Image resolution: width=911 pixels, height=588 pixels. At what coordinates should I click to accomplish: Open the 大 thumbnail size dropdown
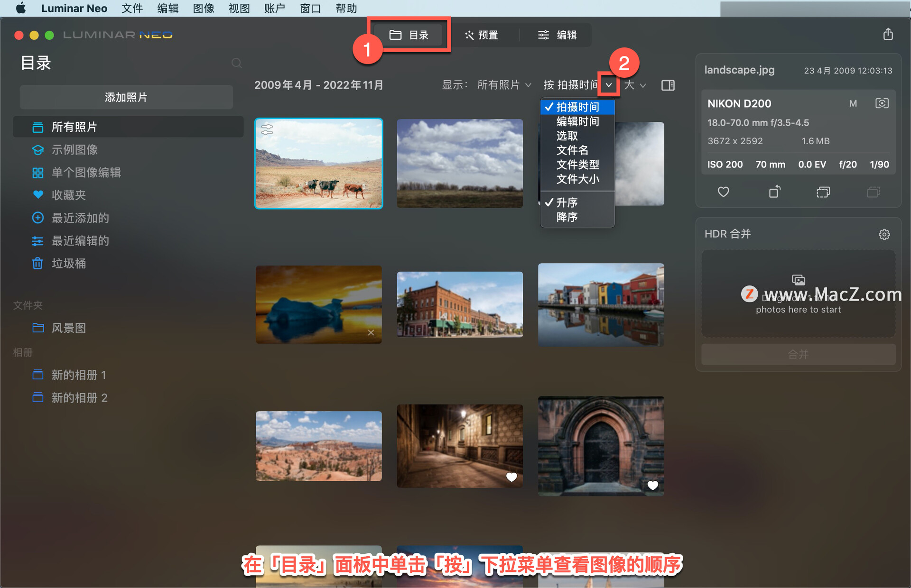[x=635, y=85]
